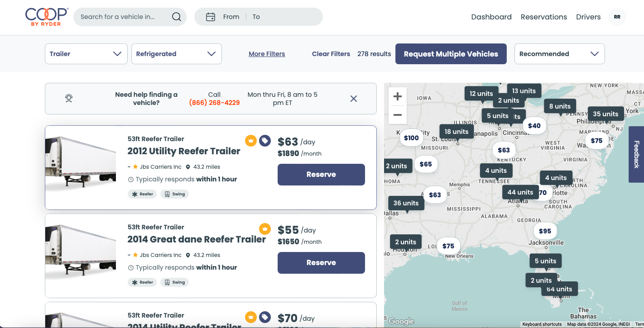Click the 8 units map cluster
This screenshot has height=328, width=644.
tap(560, 106)
